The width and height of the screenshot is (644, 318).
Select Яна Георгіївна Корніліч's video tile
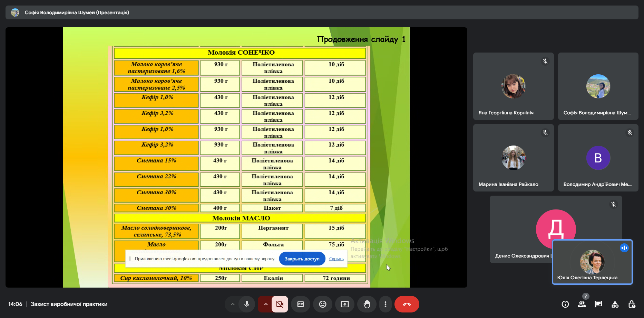point(513,86)
